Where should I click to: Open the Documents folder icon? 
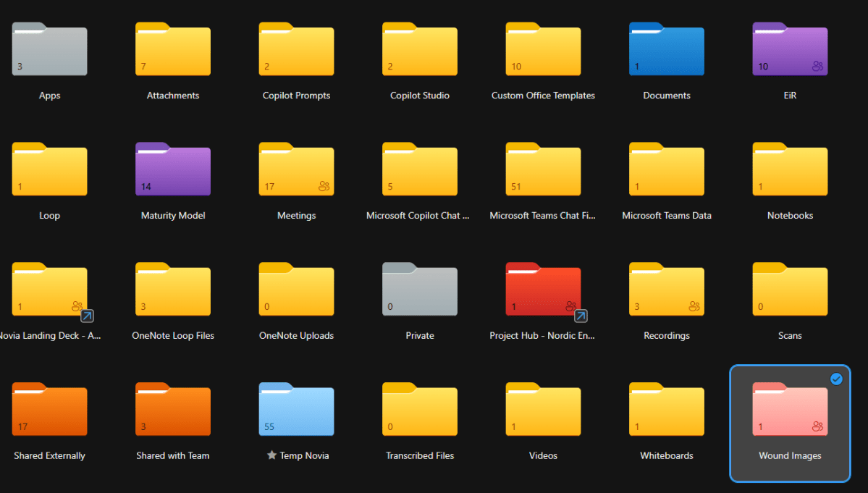click(x=666, y=49)
